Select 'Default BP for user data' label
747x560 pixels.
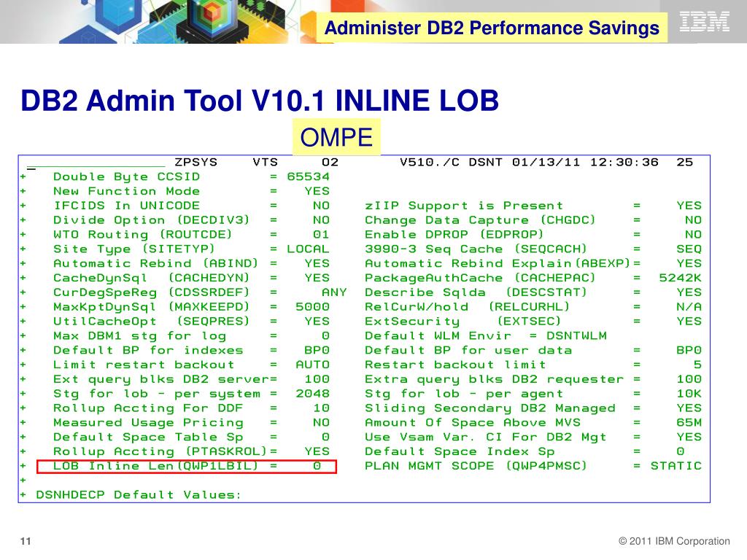(x=468, y=350)
